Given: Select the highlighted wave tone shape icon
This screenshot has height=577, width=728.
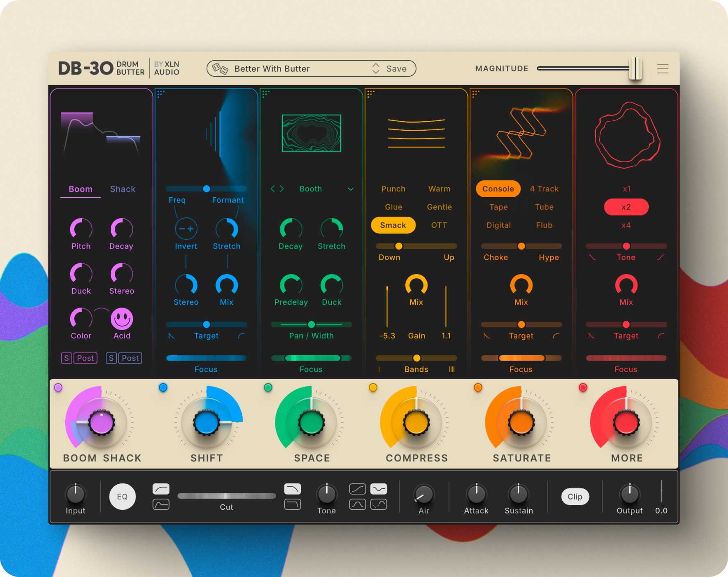Looking at the screenshot, I should (x=379, y=488).
